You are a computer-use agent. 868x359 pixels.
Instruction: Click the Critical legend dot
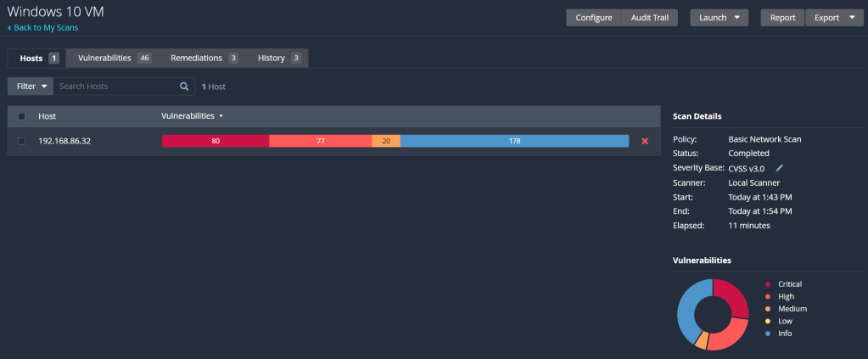767,284
